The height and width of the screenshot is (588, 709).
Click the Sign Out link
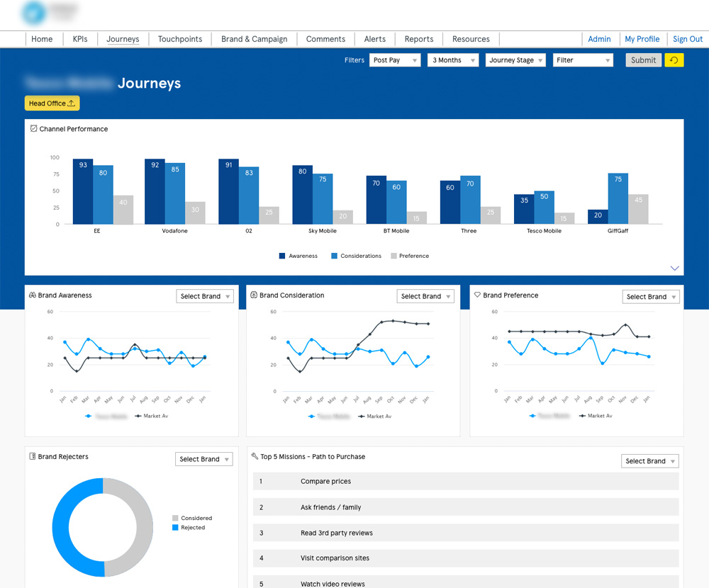(687, 39)
